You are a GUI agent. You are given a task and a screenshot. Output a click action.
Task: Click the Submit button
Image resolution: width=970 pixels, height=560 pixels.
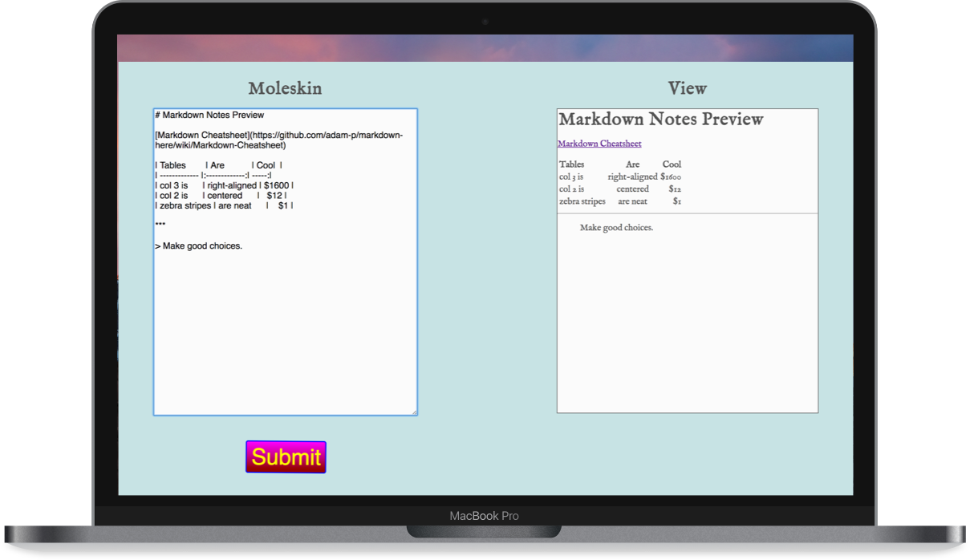coord(285,456)
